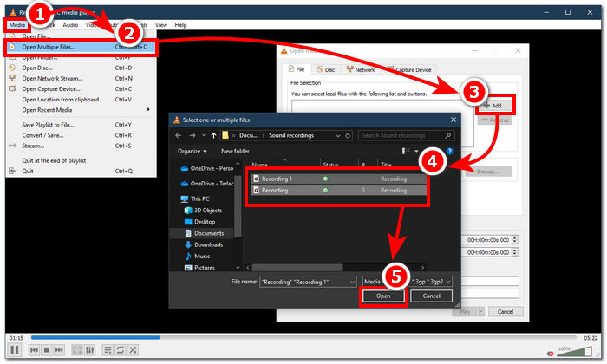
Task: Open Documents folder in sidebar
Action: click(x=204, y=233)
